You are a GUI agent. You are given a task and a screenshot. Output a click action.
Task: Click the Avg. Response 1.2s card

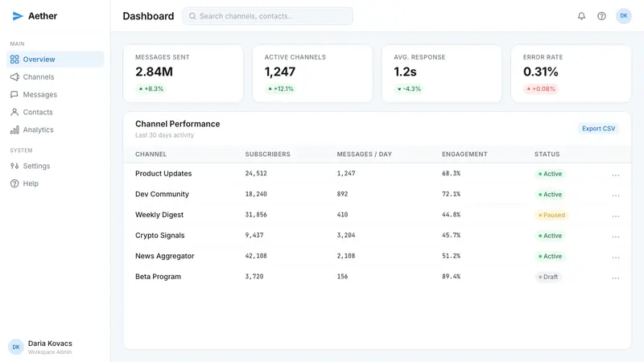(442, 73)
